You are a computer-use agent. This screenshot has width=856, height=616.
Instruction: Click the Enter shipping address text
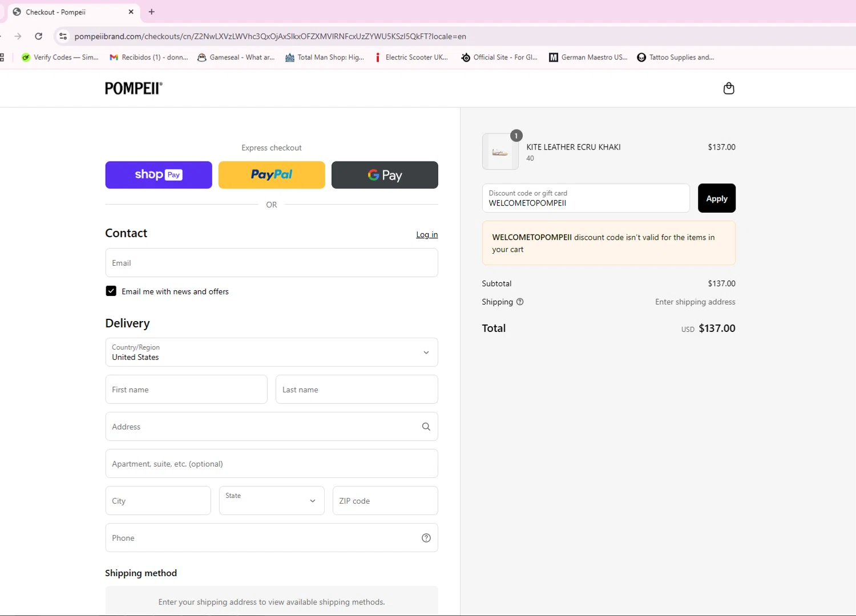click(695, 302)
